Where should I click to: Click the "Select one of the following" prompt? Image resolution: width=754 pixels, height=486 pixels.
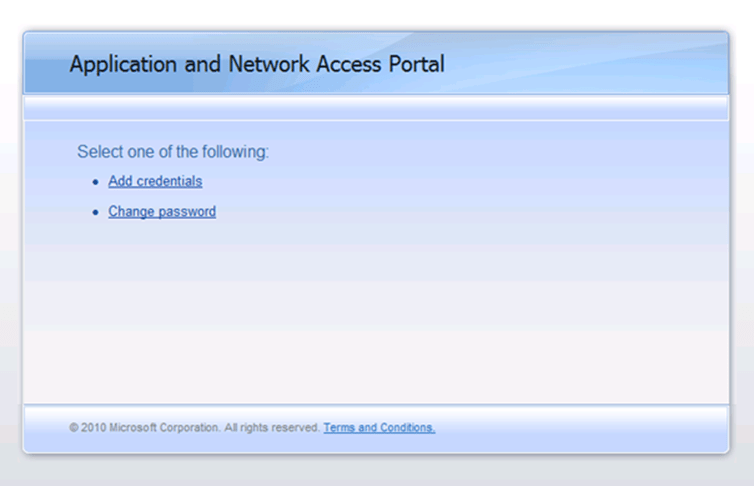173,152
